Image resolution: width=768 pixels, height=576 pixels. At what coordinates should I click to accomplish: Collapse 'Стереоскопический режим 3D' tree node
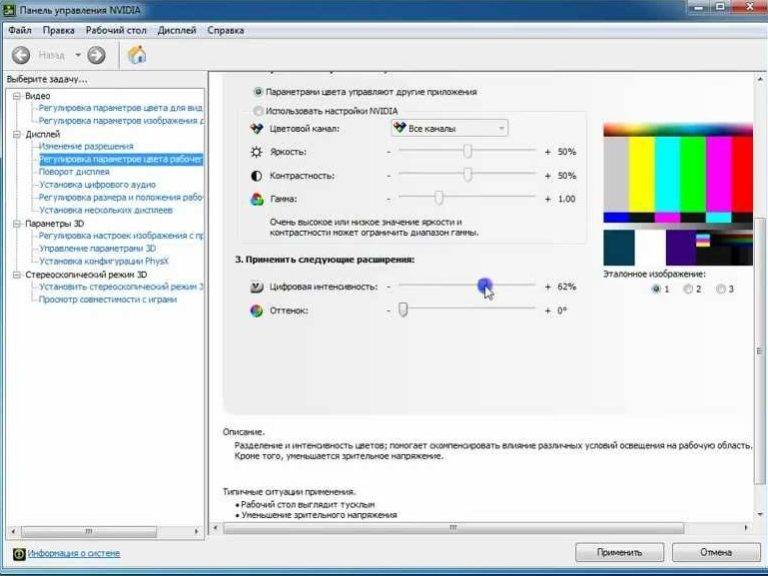pos(17,275)
